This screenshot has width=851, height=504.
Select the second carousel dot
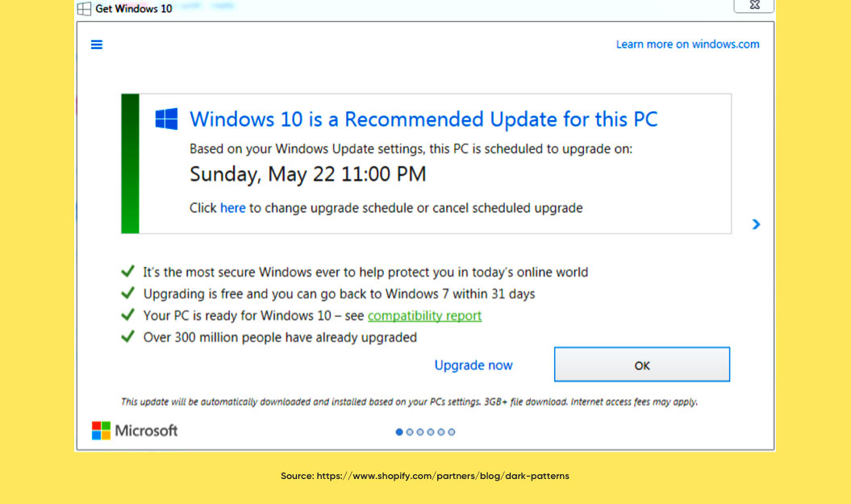click(410, 431)
